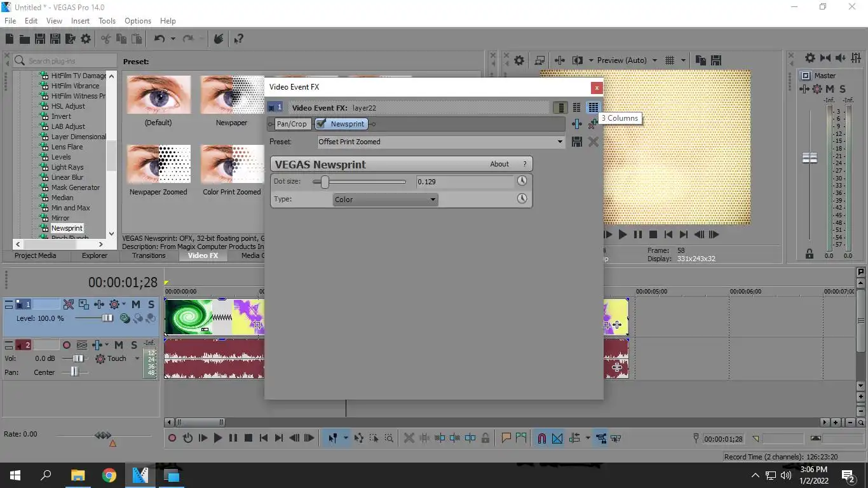The height and width of the screenshot is (488, 868).
Task: Open interactive tutorials hand icon
Action: point(218,39)
